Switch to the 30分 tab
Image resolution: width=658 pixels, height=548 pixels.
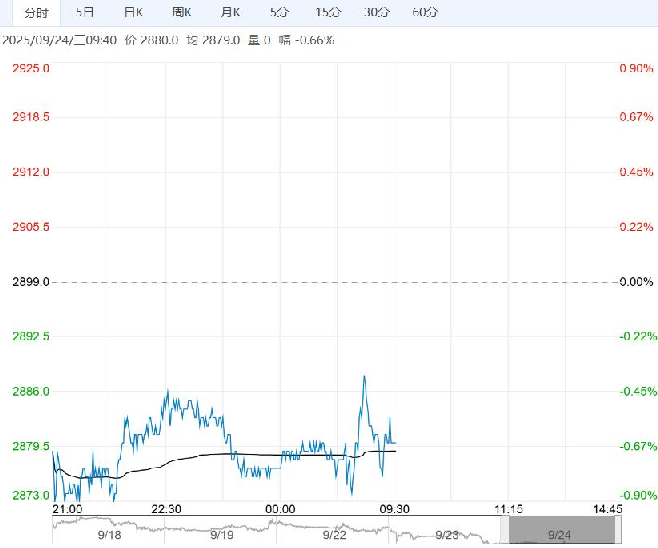pyautogui.click(x=376, y=13)
